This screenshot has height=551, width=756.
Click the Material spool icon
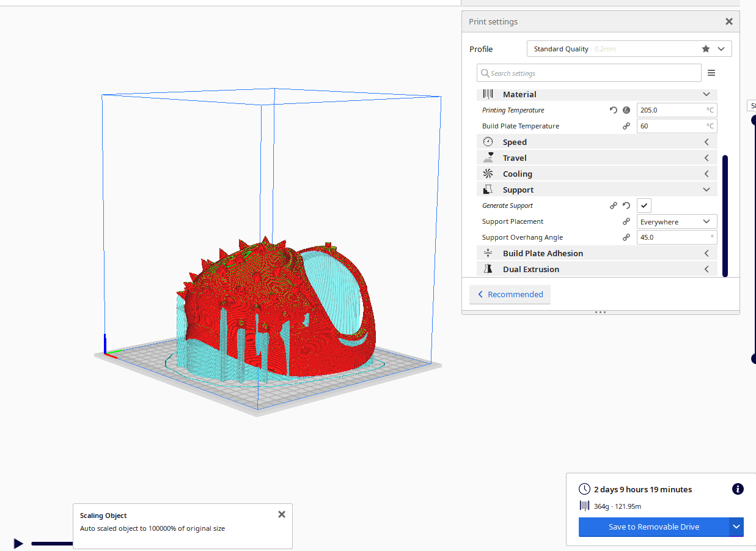coord(487,94)
